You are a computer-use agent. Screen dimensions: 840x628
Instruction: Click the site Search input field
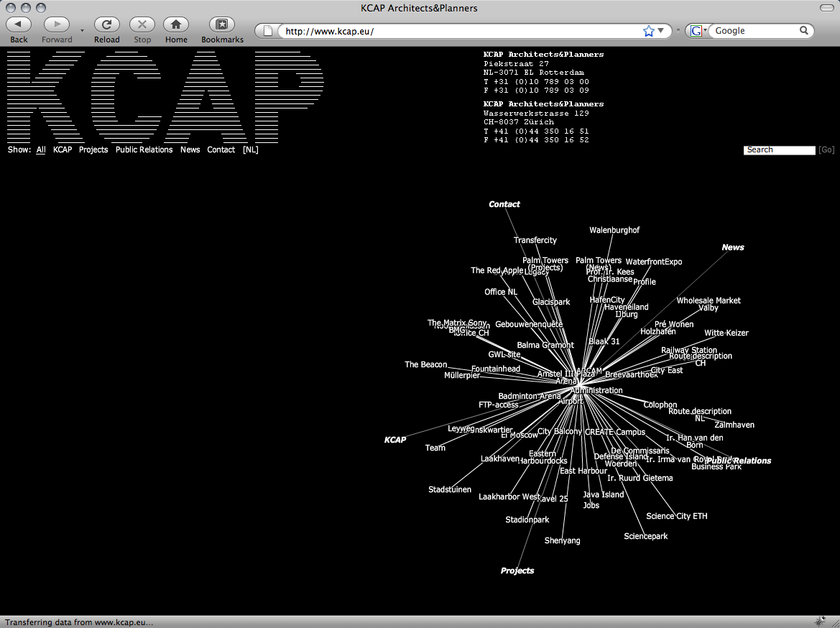click(779, 150)
